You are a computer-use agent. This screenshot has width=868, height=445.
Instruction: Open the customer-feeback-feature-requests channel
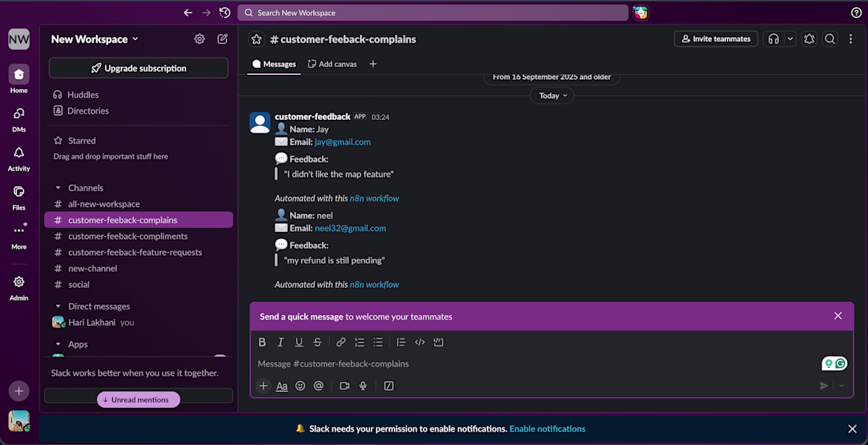click(138, 252)
